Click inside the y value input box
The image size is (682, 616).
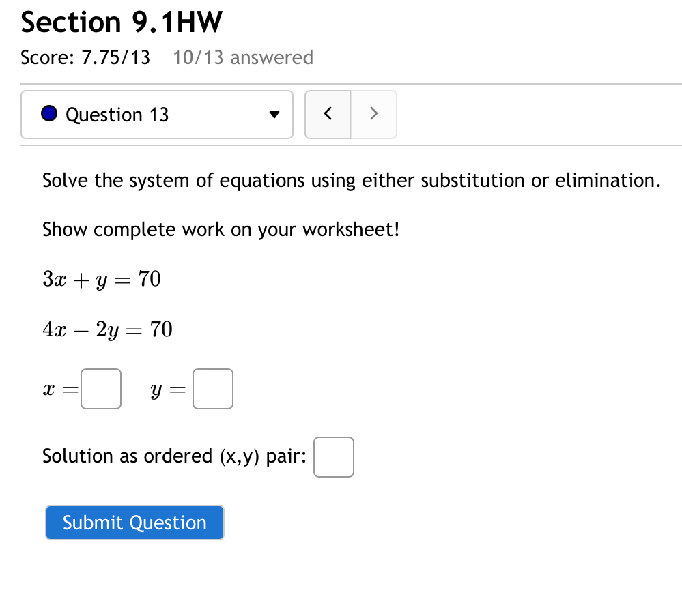coord(212,388)
